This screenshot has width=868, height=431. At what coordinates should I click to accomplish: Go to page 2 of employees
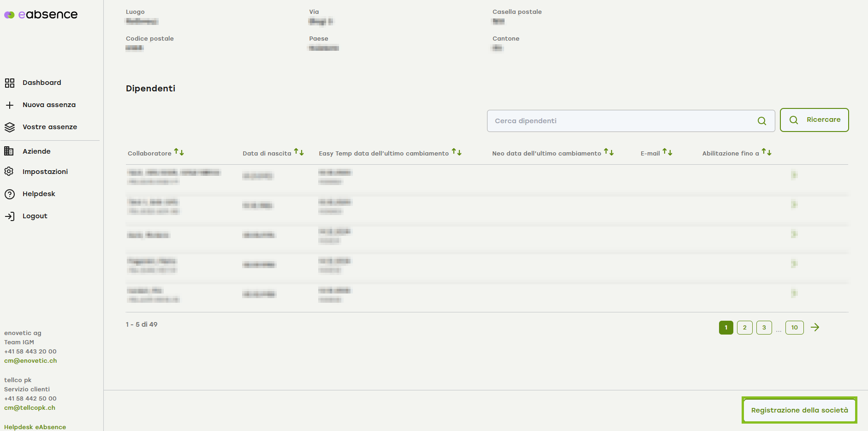pos(744,328)
